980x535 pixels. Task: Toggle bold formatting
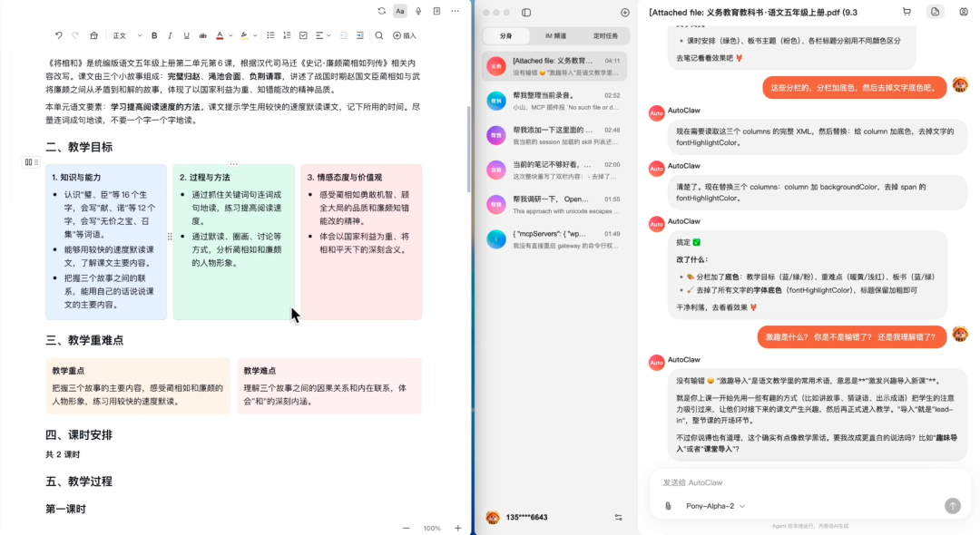[154, 35]
